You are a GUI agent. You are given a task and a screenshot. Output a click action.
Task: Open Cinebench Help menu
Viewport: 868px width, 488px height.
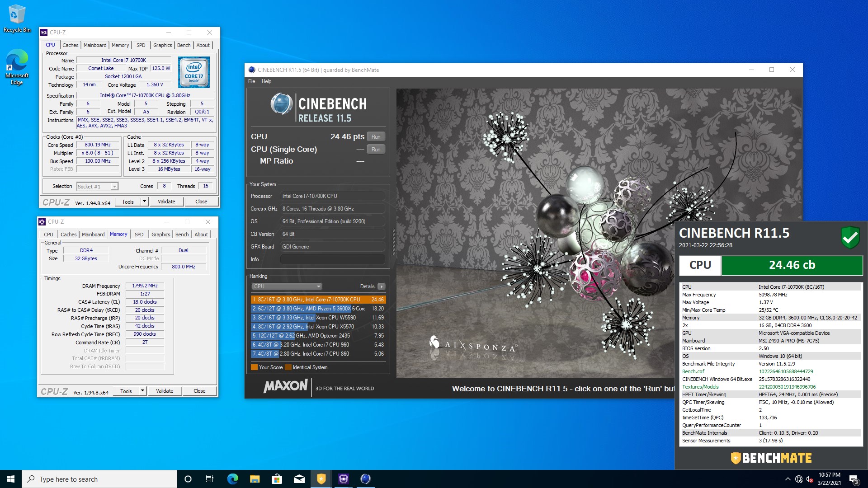pyautogui.click(x=266, y=81)
